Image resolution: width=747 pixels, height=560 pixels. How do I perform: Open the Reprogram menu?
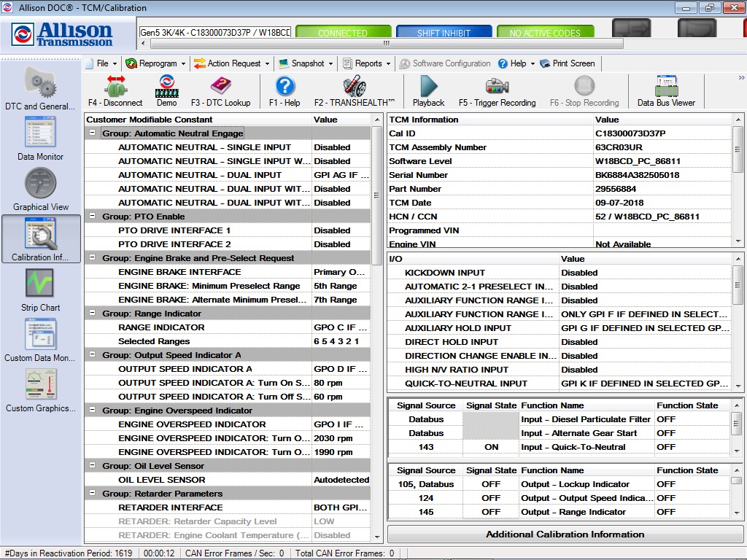click(155, 63)
